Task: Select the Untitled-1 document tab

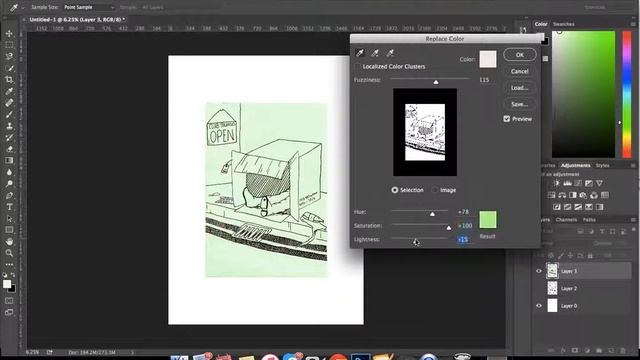Action: point(77,19)
